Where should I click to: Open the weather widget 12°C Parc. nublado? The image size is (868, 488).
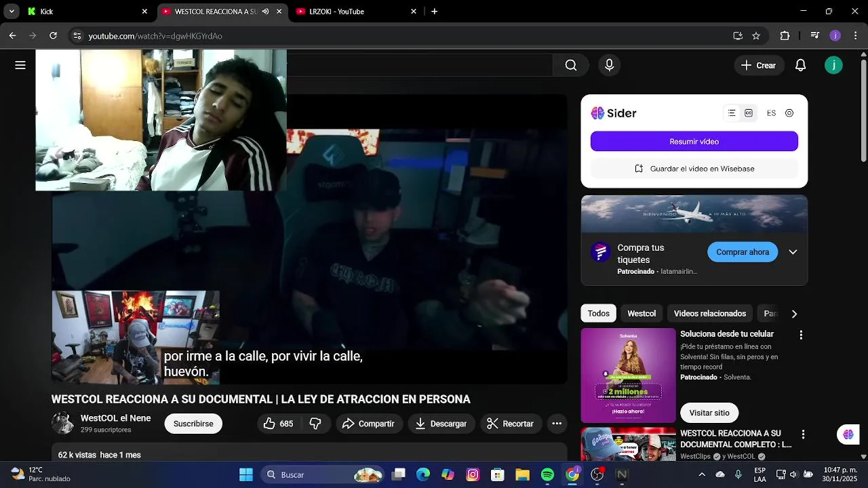[41, 474]
